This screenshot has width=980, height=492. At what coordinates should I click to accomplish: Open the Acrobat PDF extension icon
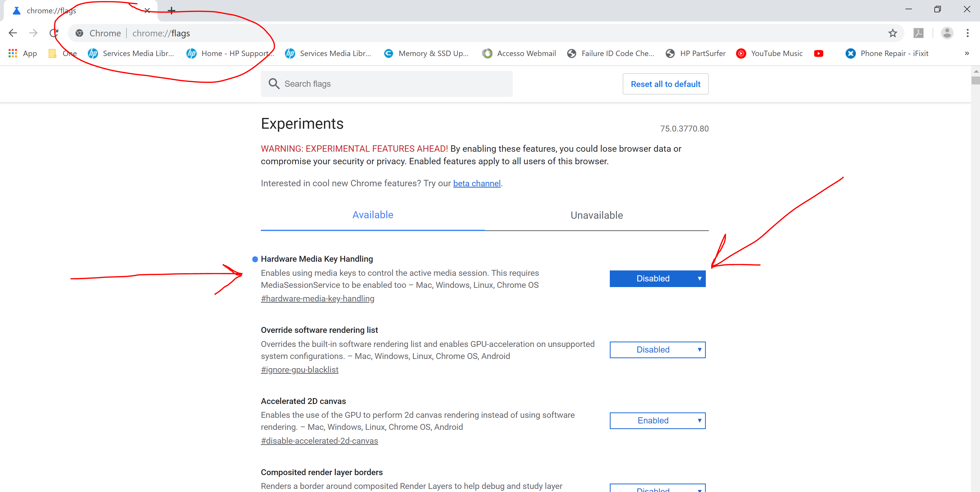918,33
